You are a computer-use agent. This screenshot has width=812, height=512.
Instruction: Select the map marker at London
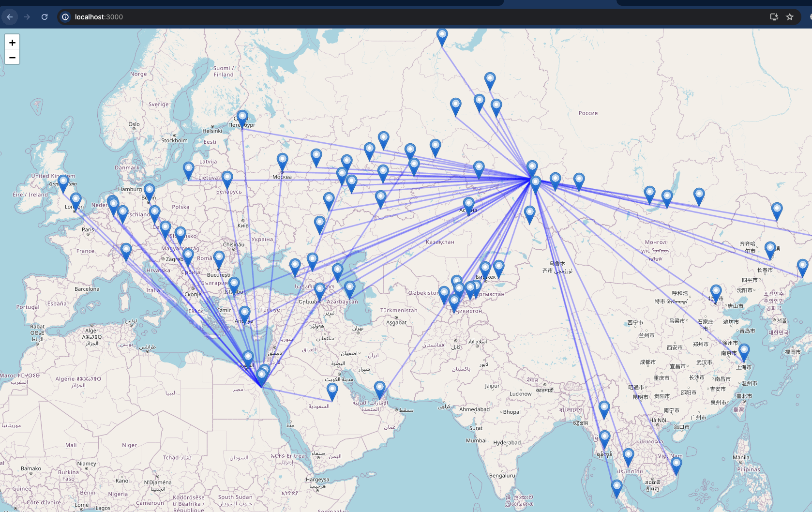click(75, 201)
